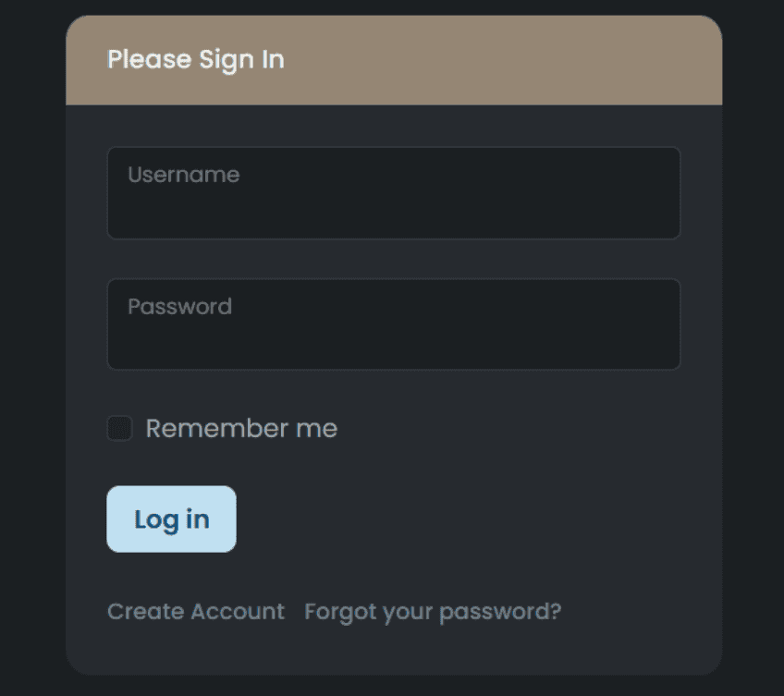Submit the form with Log in
Viewport: 784px width, 696px height.
(x=172, y=519)
